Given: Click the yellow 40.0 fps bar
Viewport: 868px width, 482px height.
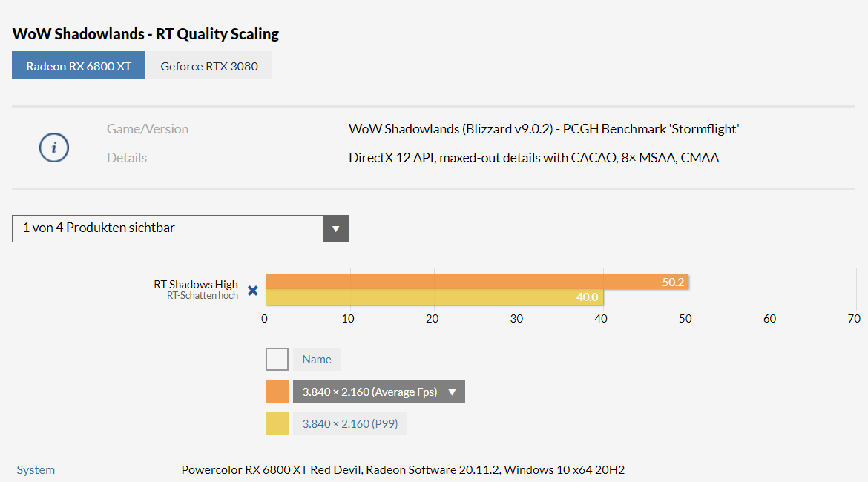Looking at the screenshot, I should (435, 297).
